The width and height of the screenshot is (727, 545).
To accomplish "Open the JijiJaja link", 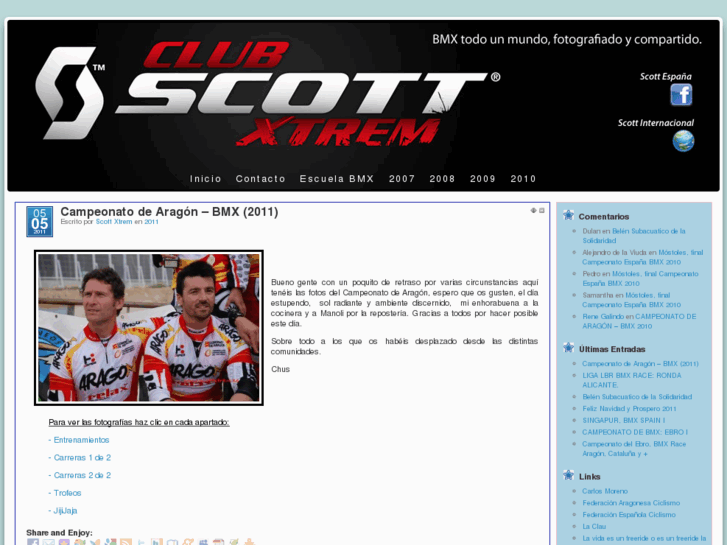I will click(63, 510).
